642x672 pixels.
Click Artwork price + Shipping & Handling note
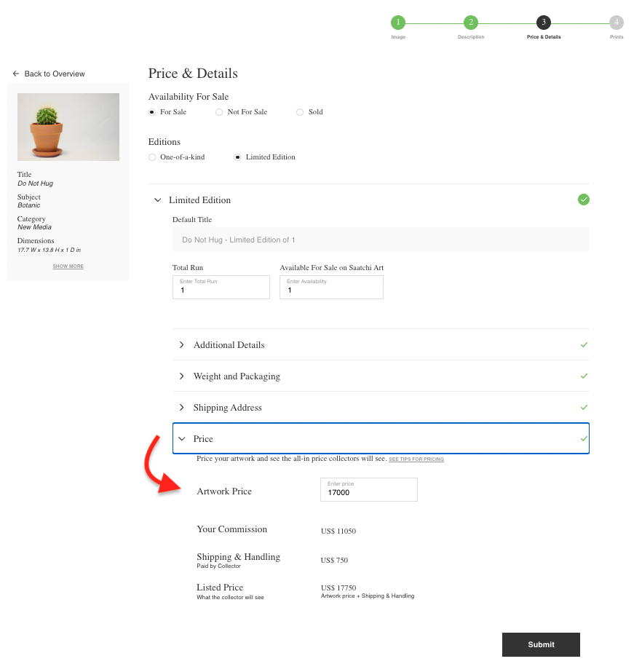click(368, 596)
